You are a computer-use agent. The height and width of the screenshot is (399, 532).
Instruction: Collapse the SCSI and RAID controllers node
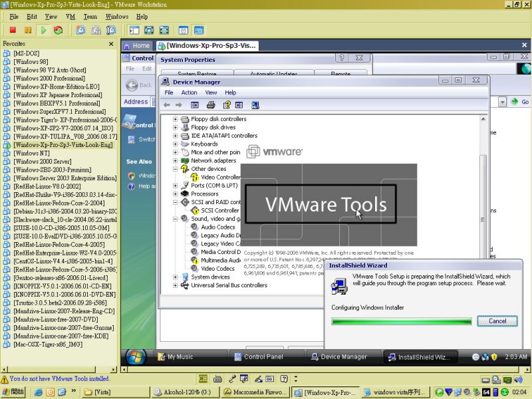coord(175,202)
